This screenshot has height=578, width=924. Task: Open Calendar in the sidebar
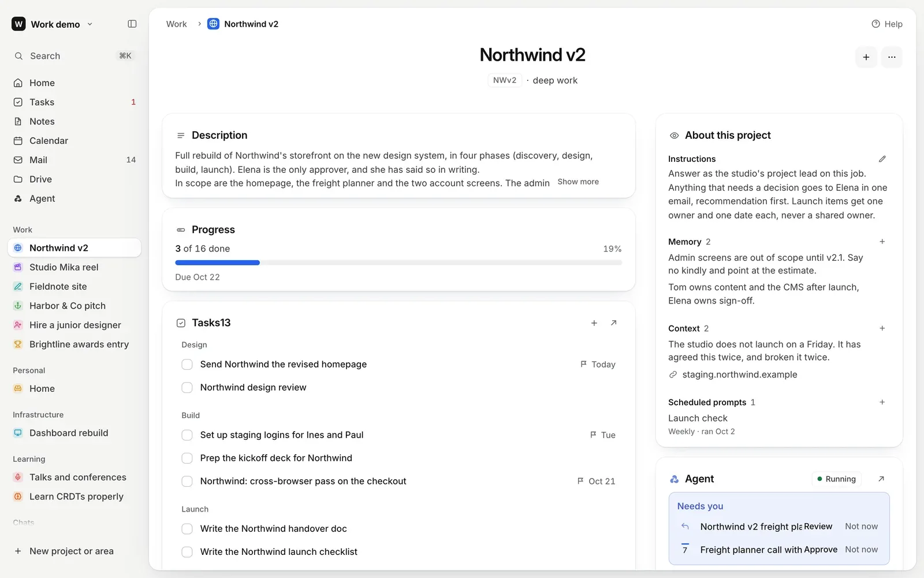[x=74, y=140]
